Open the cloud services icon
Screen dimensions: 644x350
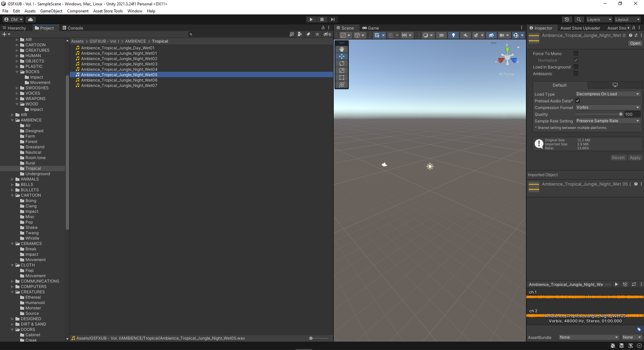31,19
